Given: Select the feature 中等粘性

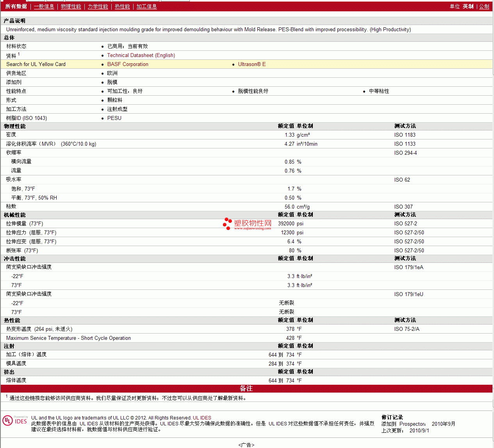Looking at the screenshot, I should (x=379, y=91).
